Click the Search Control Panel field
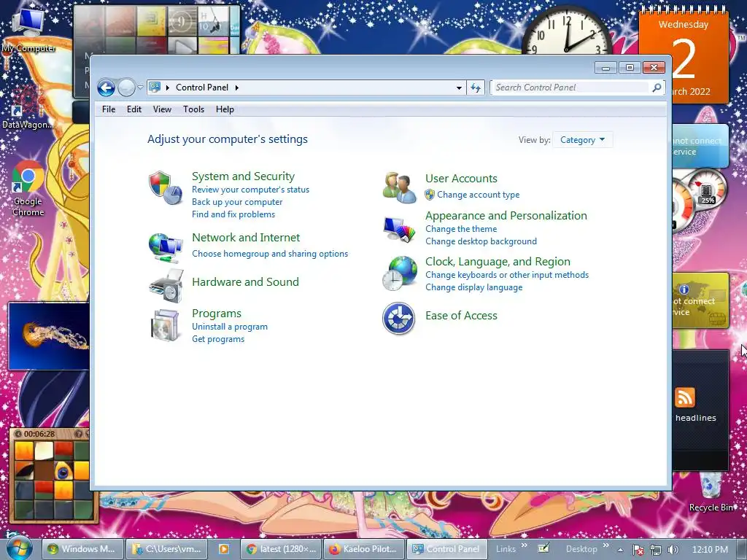Image resolution: width=747 pixels, height=560 pixels. (570, 87)
